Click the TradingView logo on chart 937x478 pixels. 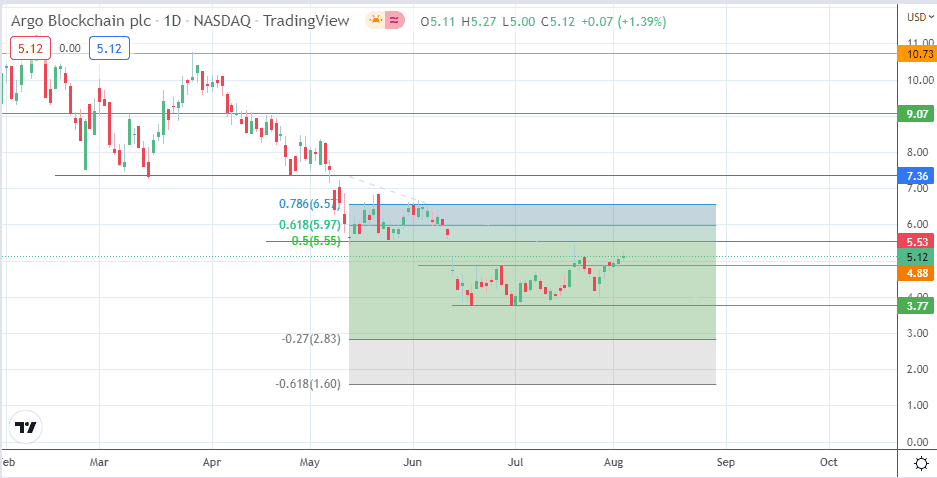point(26,427)
